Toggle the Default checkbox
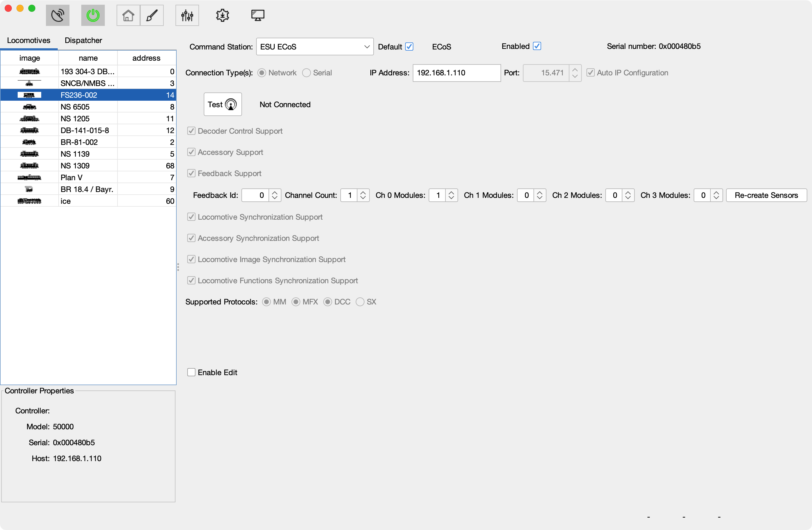Image resolution: width=812 pixels, height=530 pixels. click(410, 47)
